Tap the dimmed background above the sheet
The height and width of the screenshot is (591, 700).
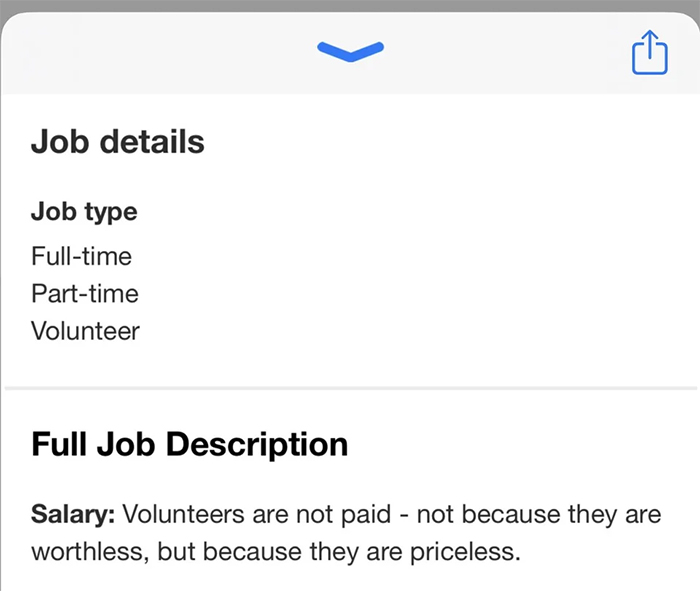(350, 5)
